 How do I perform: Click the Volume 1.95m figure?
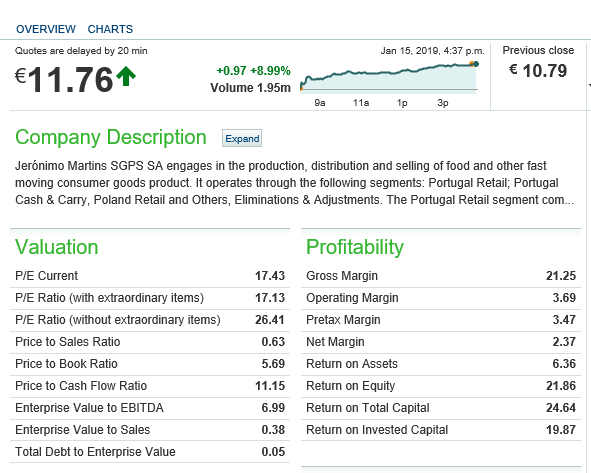(250, 88)
